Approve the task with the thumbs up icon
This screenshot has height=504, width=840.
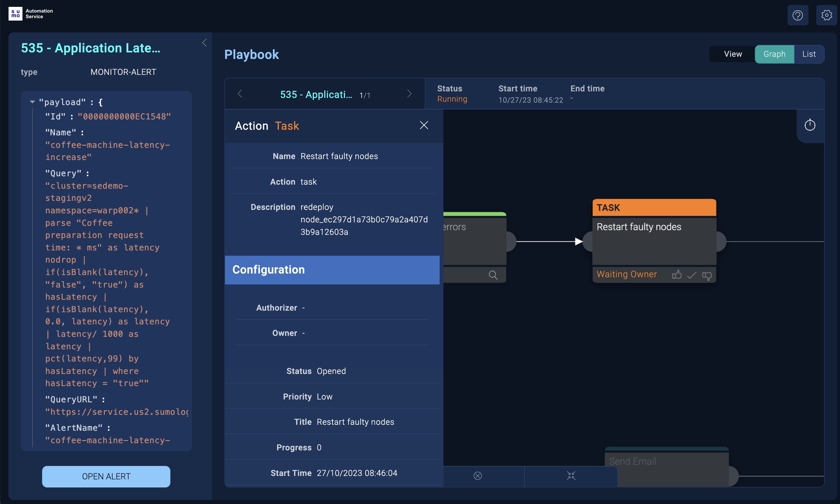click(676, 275)
